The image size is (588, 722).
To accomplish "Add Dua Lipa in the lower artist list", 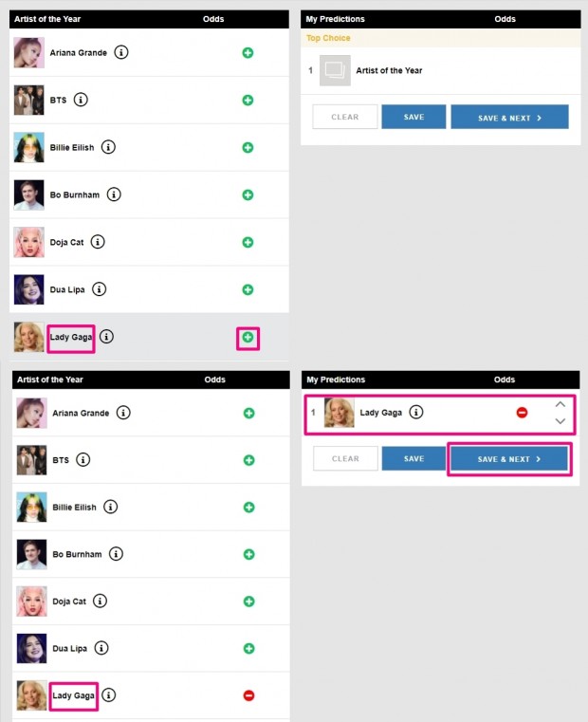I will pos(248,648).
